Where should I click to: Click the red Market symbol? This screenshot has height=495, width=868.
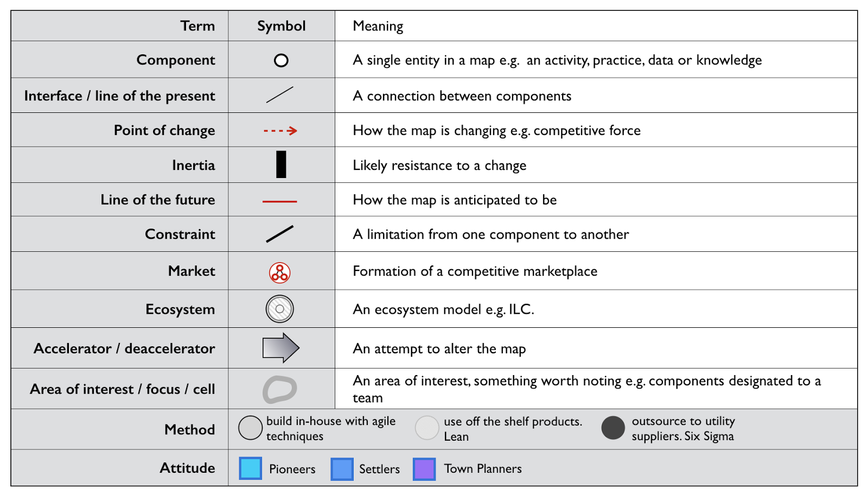(x=280, y=272)
